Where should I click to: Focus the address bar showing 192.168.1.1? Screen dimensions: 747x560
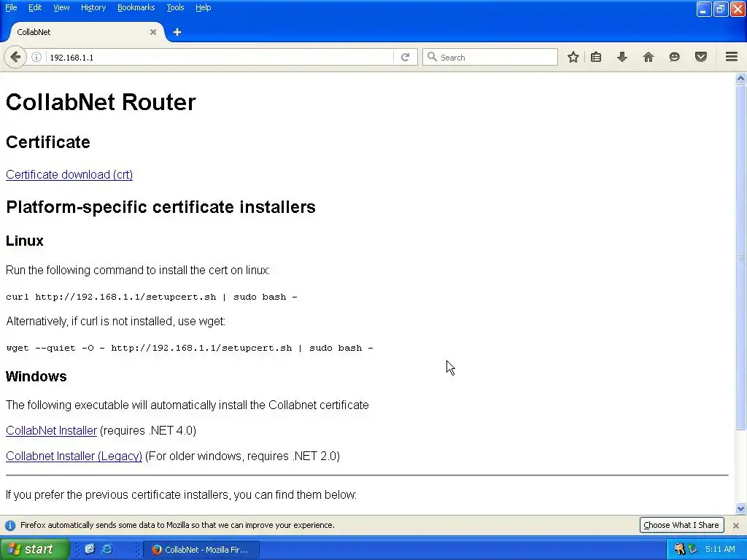coord(219,57)
